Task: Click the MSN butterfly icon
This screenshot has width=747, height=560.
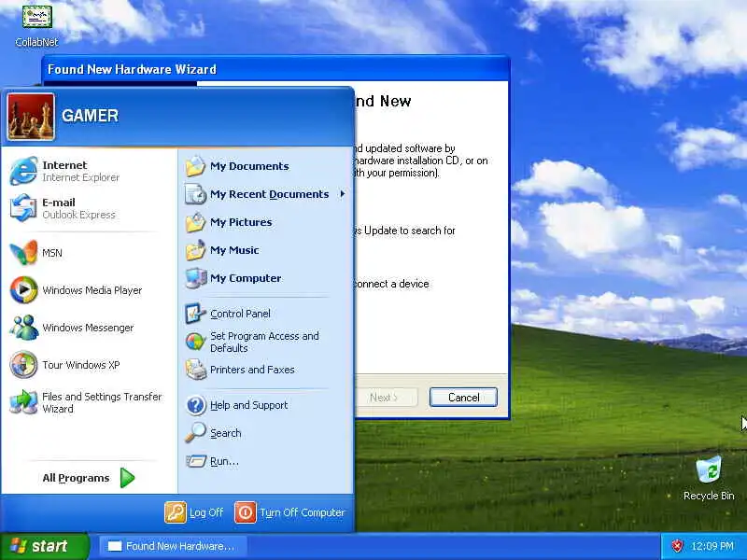Action: pos(23,252)
